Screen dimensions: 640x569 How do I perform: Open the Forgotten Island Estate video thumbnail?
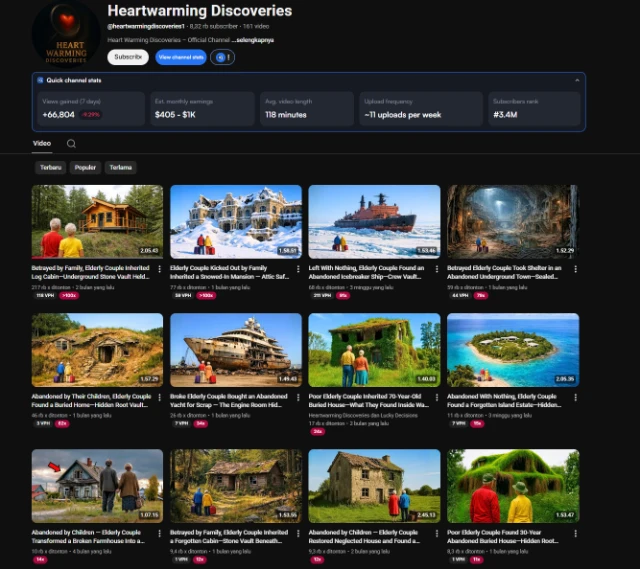[x=512, y=349]
